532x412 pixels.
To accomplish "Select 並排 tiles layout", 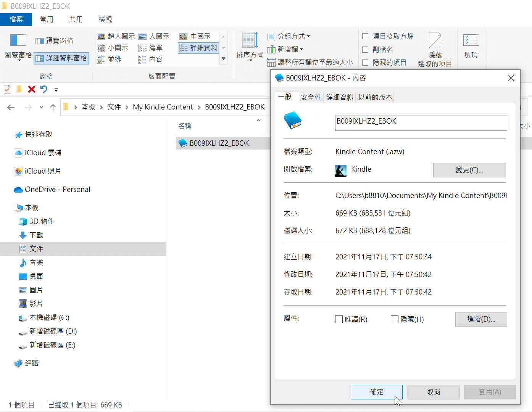I will point(109,59).
